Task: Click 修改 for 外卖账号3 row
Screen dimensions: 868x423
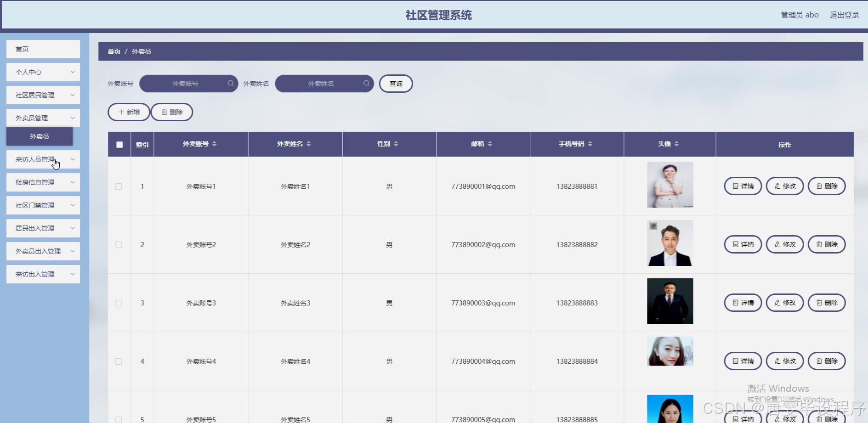Action: point(785,303)
